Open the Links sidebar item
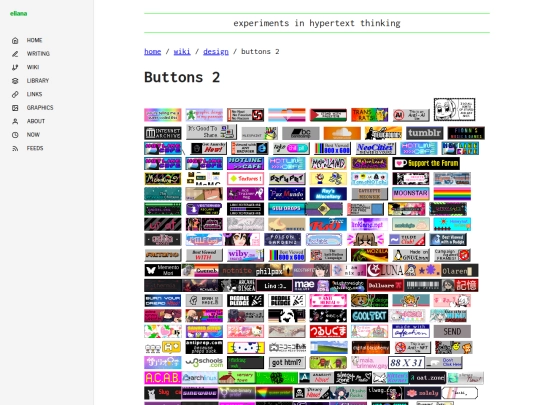This screenshot has width=540, height=405. click(x=34, y=94)
